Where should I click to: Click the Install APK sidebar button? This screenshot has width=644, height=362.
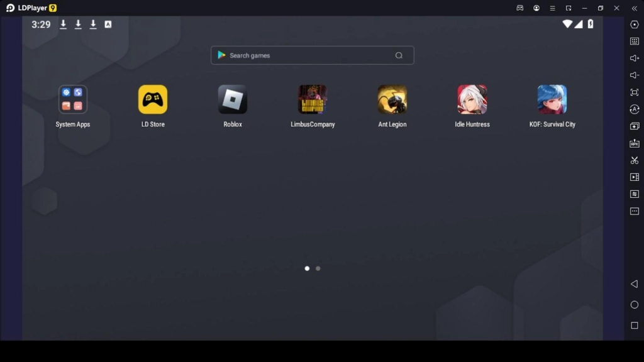[x=635, y=143]
